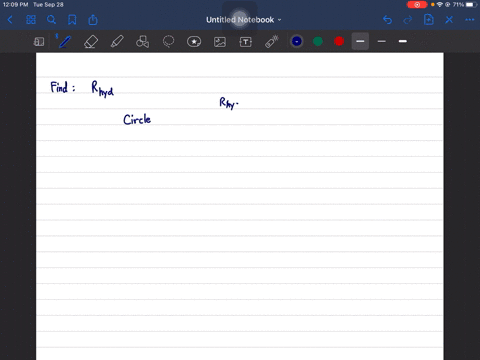
Task: Tap the clock showing 12:09 PM
Action: point(16,5)
